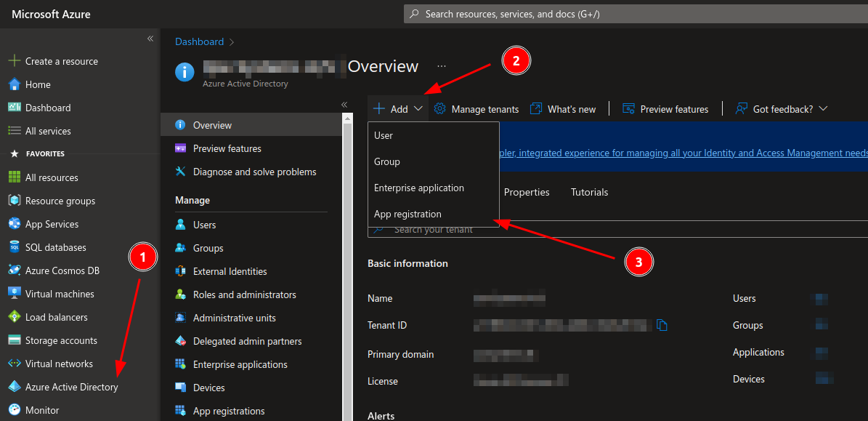This screenshot has width=868, height=421.
Task: Click the Primary domain label
Action: 401,355
